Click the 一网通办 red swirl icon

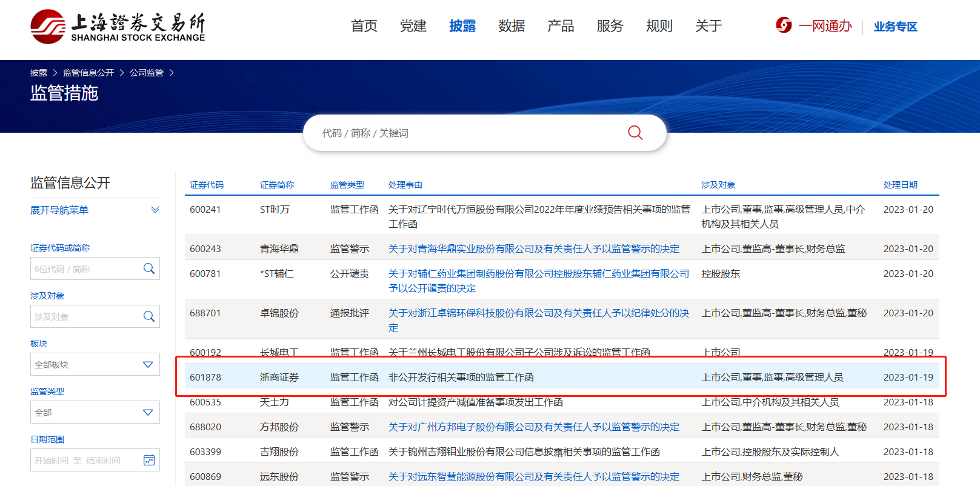[784, 25]
